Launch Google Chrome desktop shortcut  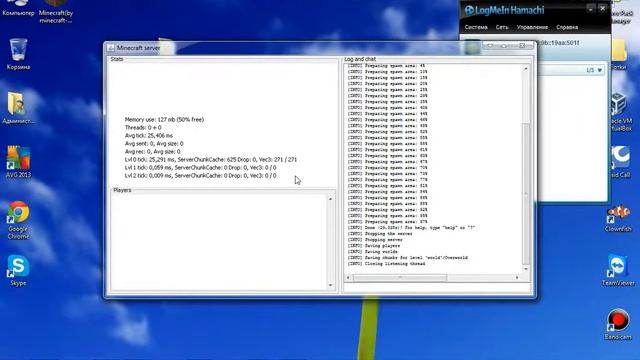pyautogui.click(x=18, y=212)
